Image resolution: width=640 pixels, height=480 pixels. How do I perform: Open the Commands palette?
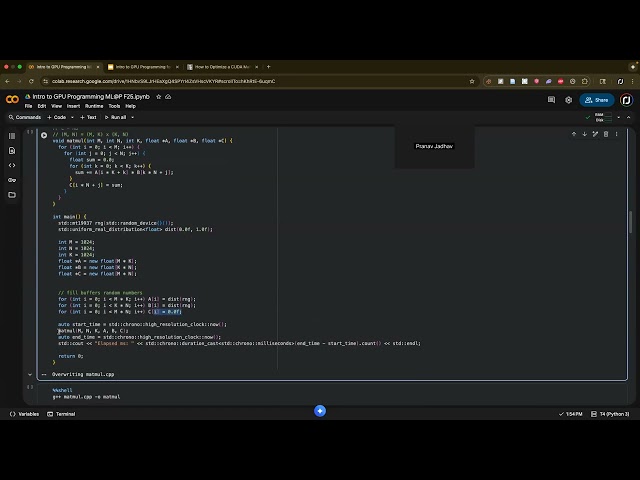click(24, 117)
